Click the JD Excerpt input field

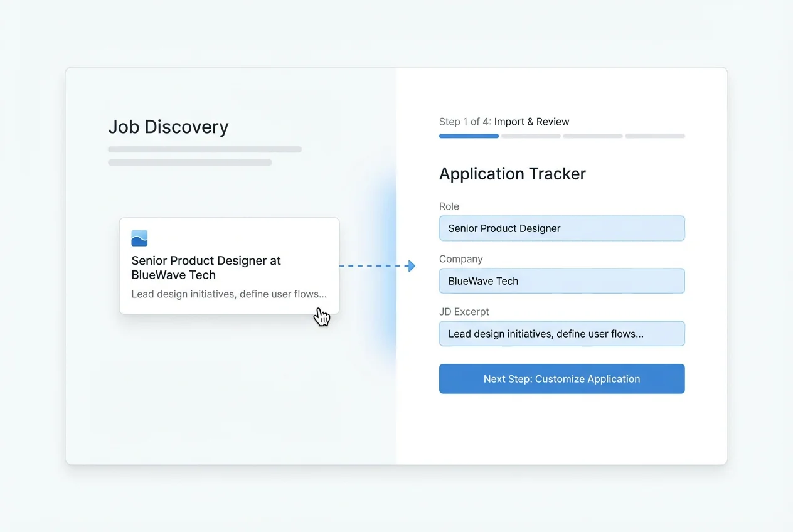561,334
